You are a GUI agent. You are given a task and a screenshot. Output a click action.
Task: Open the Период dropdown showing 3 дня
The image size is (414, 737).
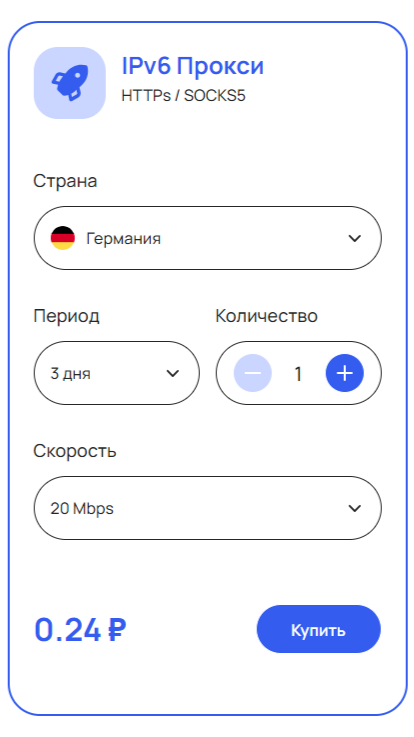pyautogui.click(x=117, y=373)
